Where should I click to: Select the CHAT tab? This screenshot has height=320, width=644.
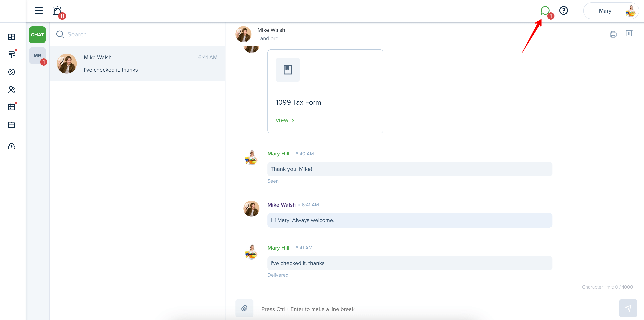point(37,35)
